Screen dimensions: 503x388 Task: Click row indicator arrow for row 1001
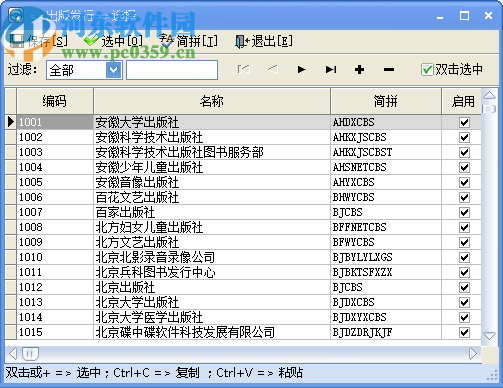coord(11,122)
